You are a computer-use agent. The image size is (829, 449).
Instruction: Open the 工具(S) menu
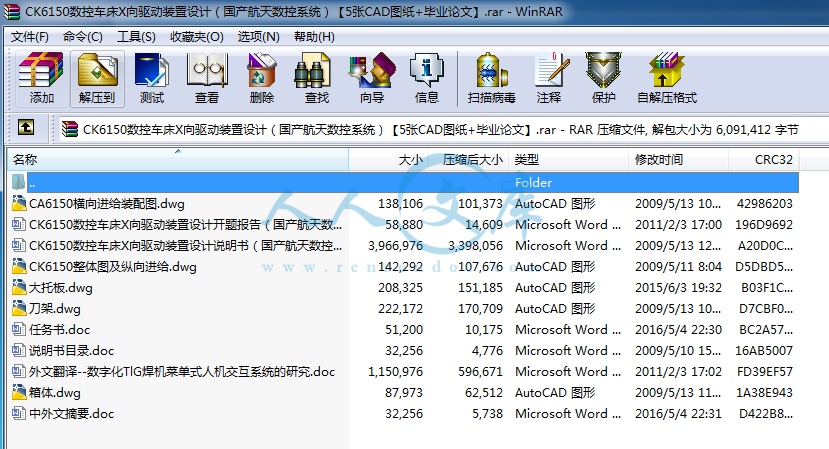(x=136, y=36)
